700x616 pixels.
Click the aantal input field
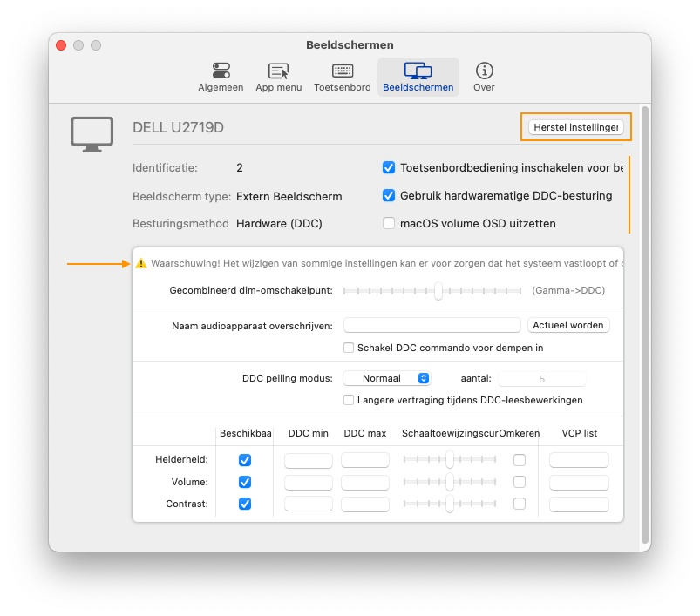click(x=542, y=377)
